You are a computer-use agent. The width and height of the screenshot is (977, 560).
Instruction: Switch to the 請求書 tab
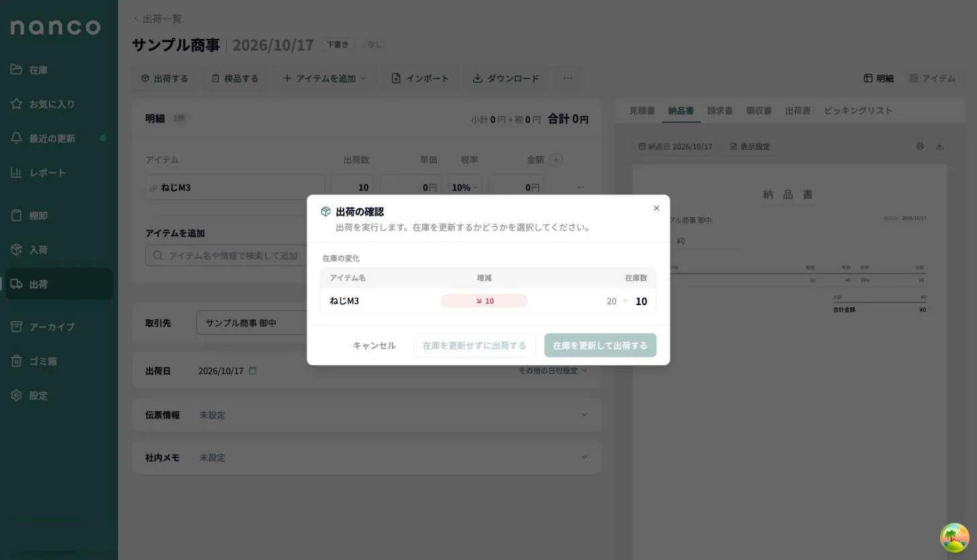click(719, 111)
